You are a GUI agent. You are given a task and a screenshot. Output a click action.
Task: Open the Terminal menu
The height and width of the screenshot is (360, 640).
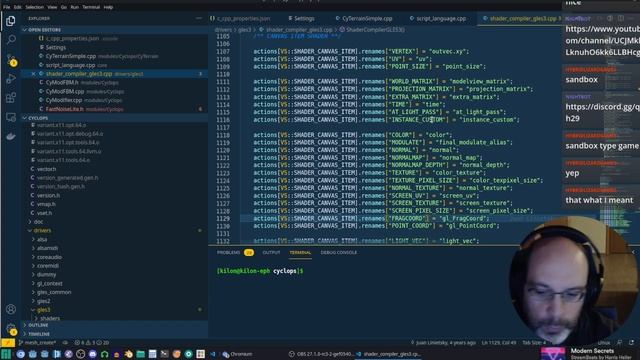tap(91, 7)
